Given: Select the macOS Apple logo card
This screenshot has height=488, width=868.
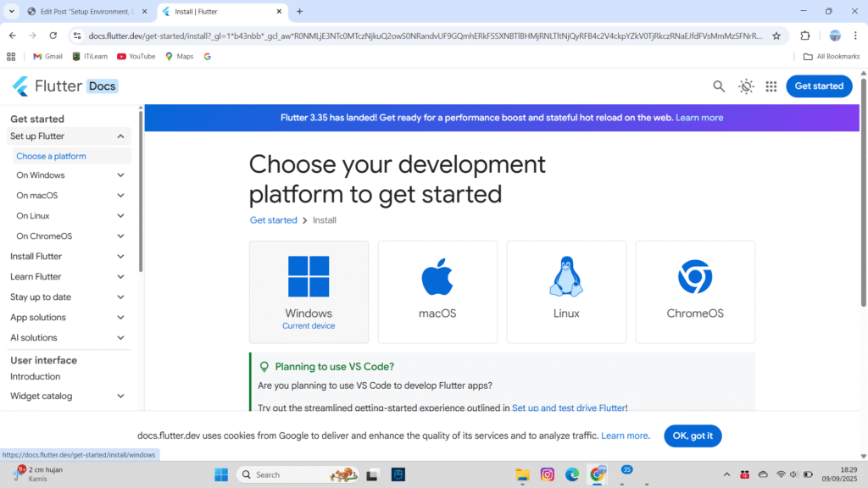Looking at the screenshot, I should [x=437, y=291].
